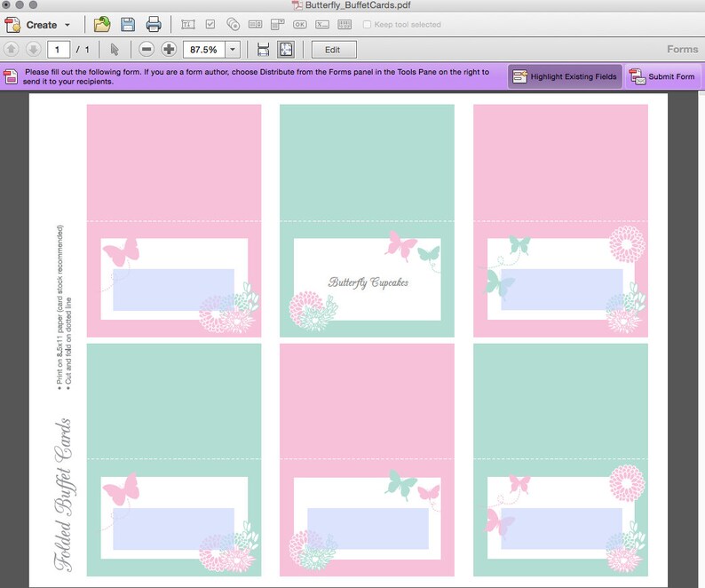This screenshot has width=705, height=588.
Task: Zoom in with the plus button
Action: 169,49
